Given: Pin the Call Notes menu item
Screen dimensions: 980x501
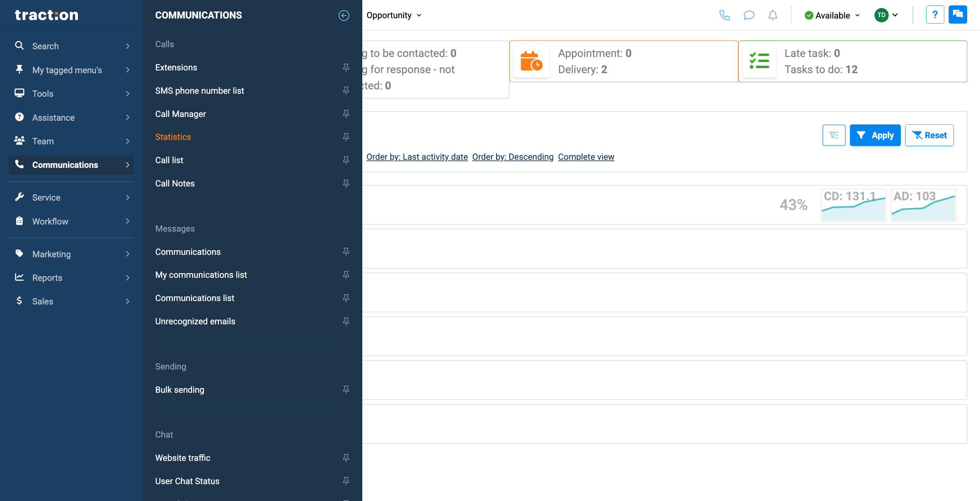Looking at the screenshot, I should click(346, 183).
